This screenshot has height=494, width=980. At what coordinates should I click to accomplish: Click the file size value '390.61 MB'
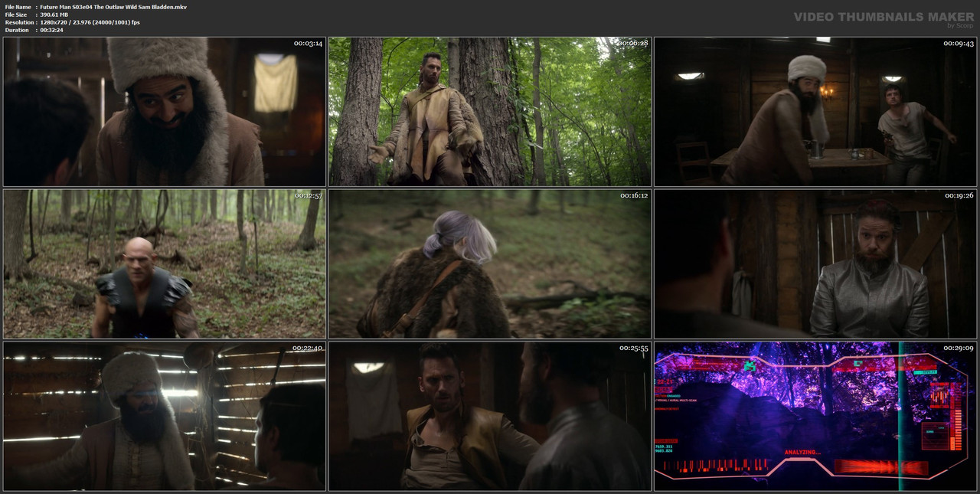pyautogui.click(x=58, y=15)
